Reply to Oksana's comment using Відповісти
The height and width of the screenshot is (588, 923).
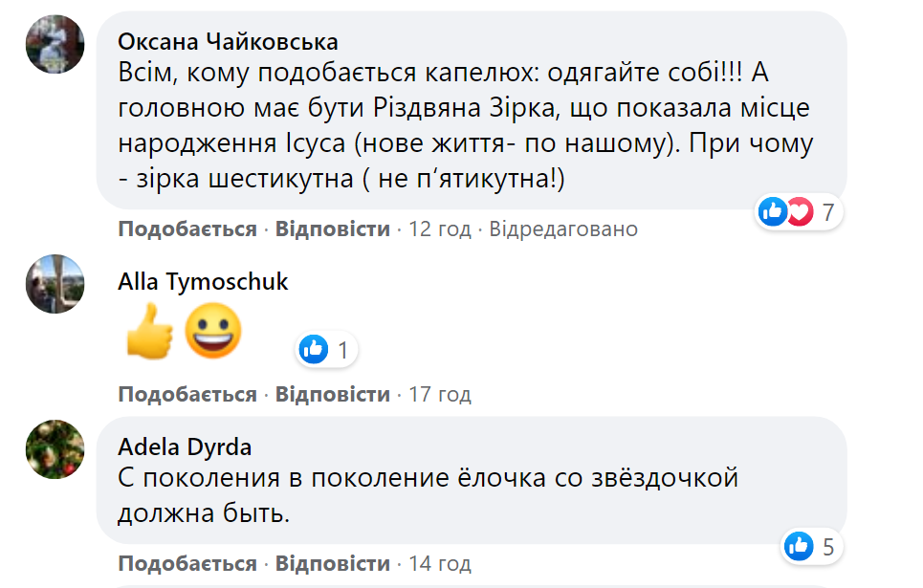pyautogui.click(x=333, y=229)
